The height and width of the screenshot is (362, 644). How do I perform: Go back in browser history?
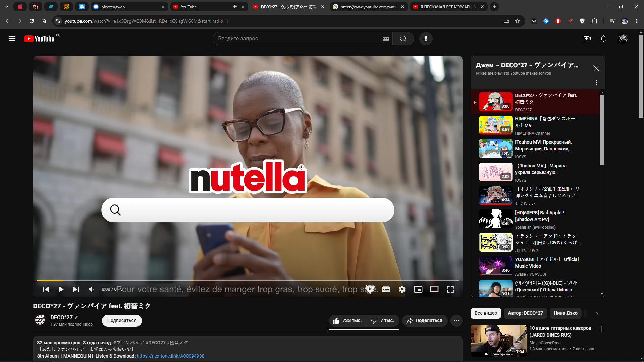7,21
